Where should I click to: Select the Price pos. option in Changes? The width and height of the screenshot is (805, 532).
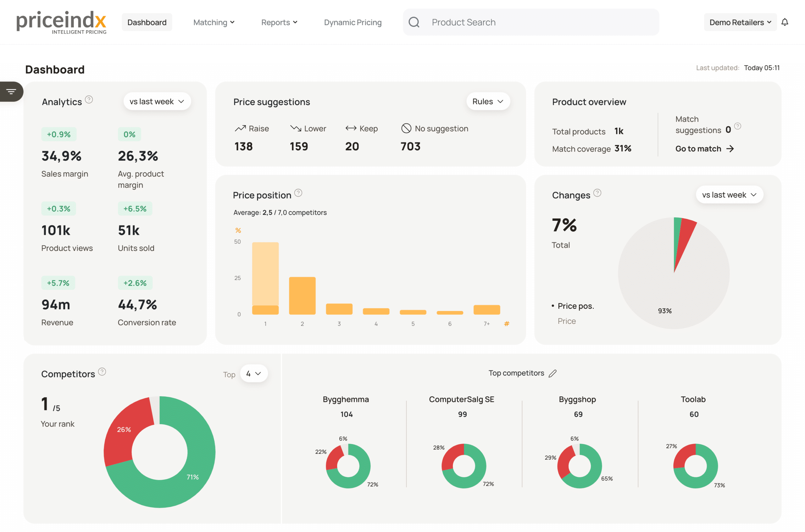(575, 306)
